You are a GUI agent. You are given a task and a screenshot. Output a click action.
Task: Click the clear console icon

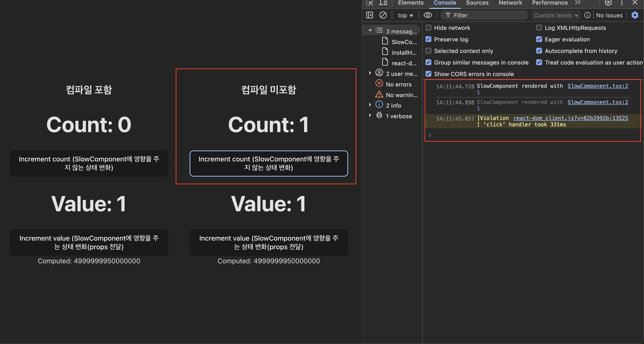(383, 15)
